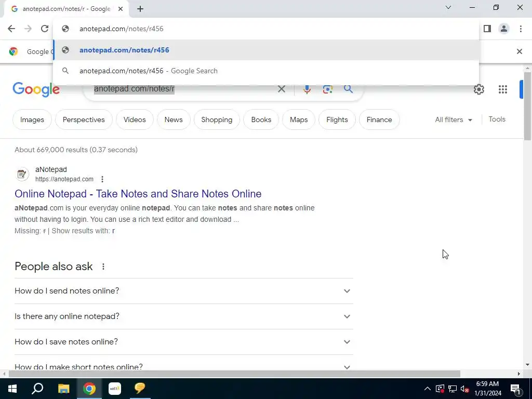The image size is (532, 399).
Task: Filter results by Perspectives
Action: click(x=84, y=119)
